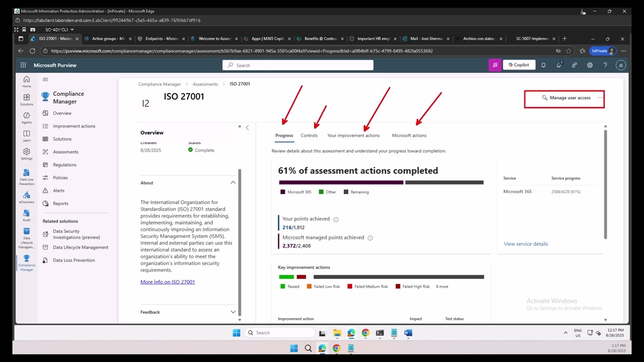Open the Purview app launcher waffle icon

pos(23,65)
